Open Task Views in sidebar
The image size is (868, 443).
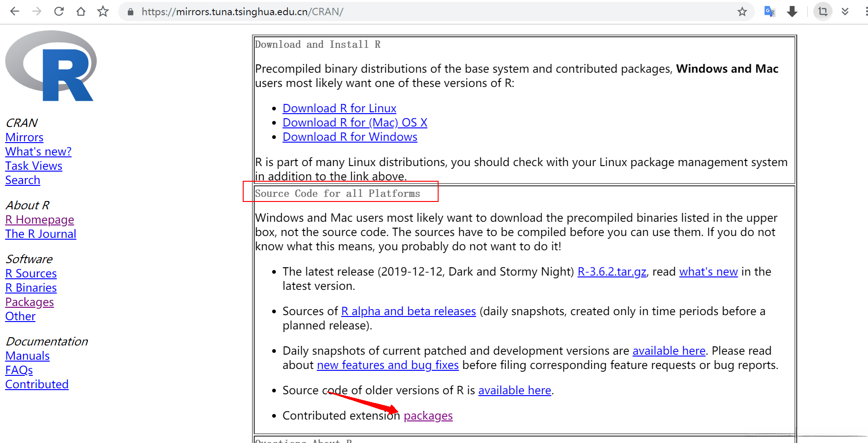pyautogui.click(x=34, y=166)
